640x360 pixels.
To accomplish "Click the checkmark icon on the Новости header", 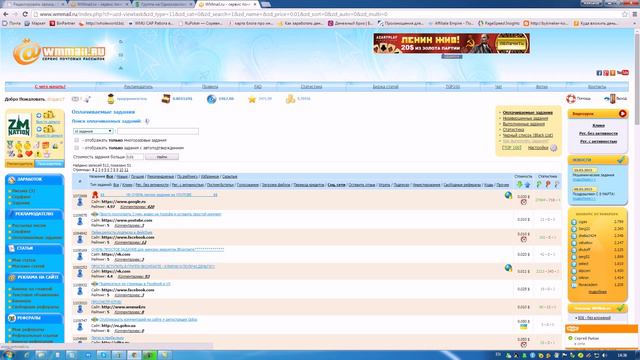I will point(621,160).
